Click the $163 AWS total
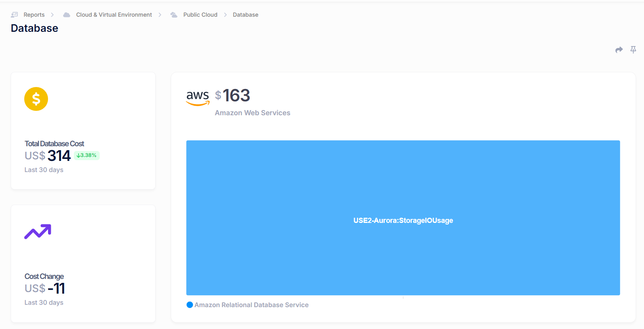Screen dimensions: 644x329 pyautogui.click(x=233, y=95)
